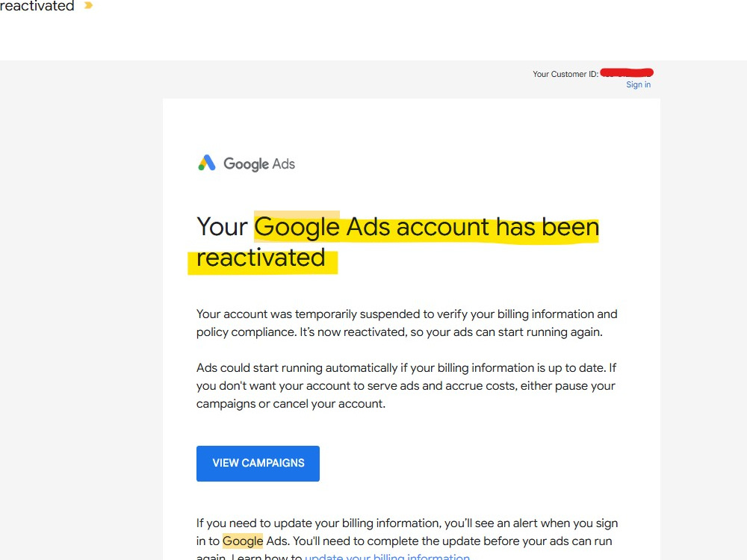Viewport: 747px width, 560px height.
Task: Click the Your Customer ID label
Action: (565, 74)
